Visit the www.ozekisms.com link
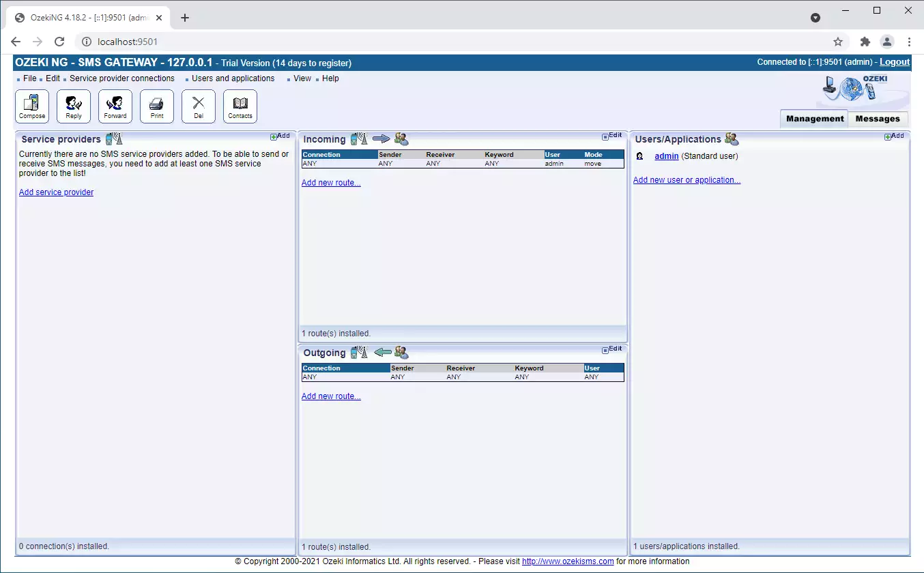 (568, 561)
